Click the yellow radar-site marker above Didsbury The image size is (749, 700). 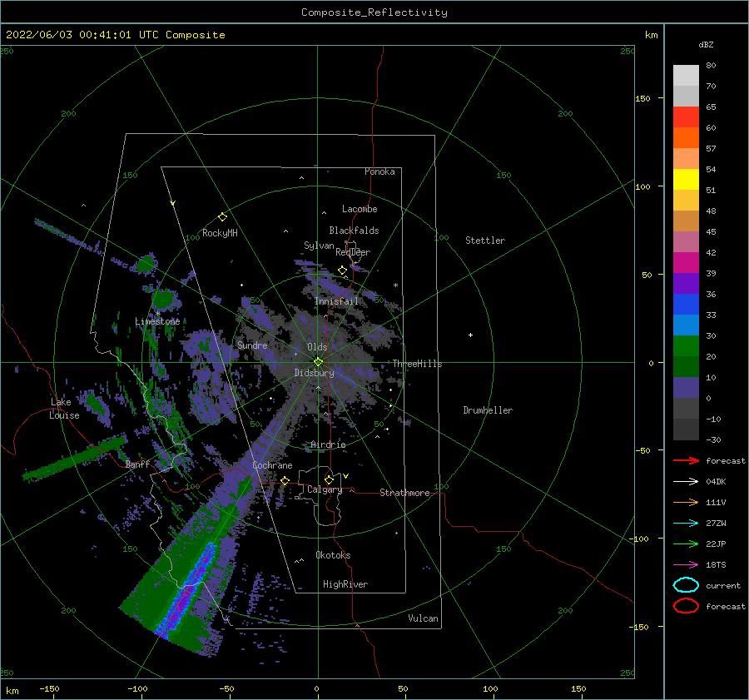[x=318, y=362]
